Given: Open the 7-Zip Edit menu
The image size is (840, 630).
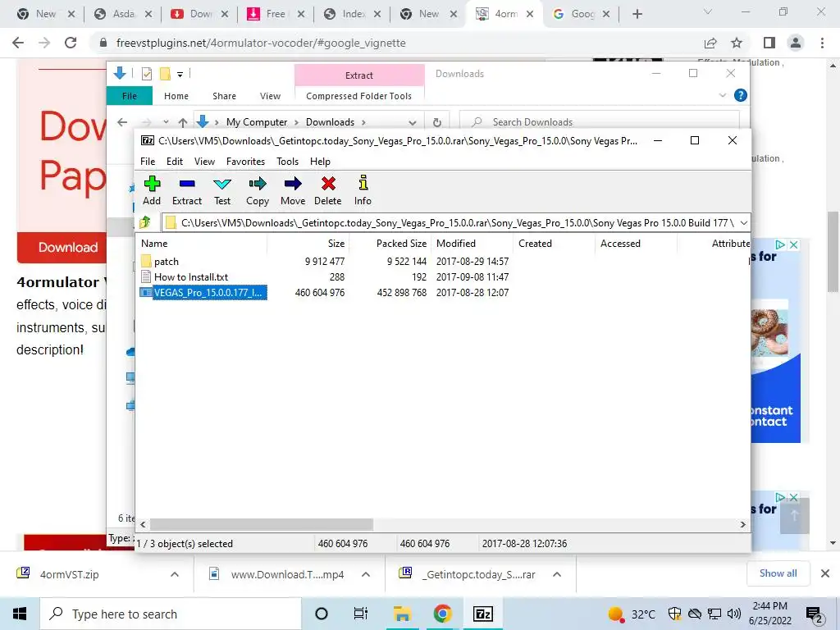Looking at the screenshot, I should tap(175, 162).
